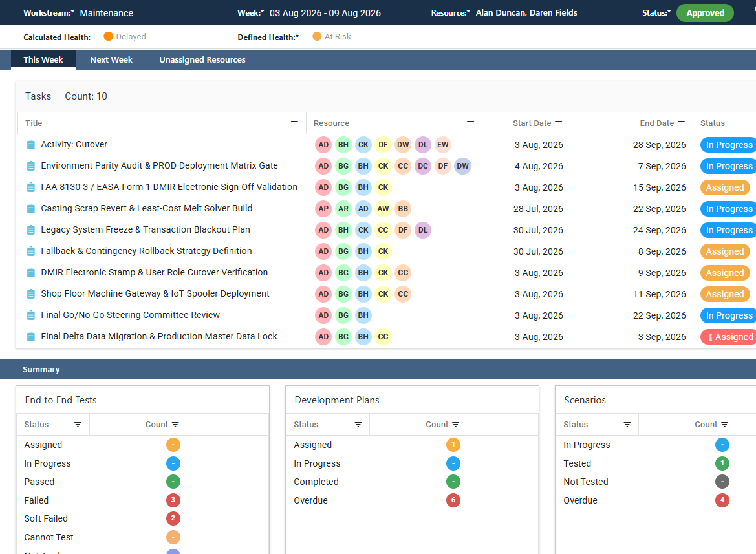This screenshot has height=554, width=756.
Task: Click the Summary section header
Action: pos(378,370)
